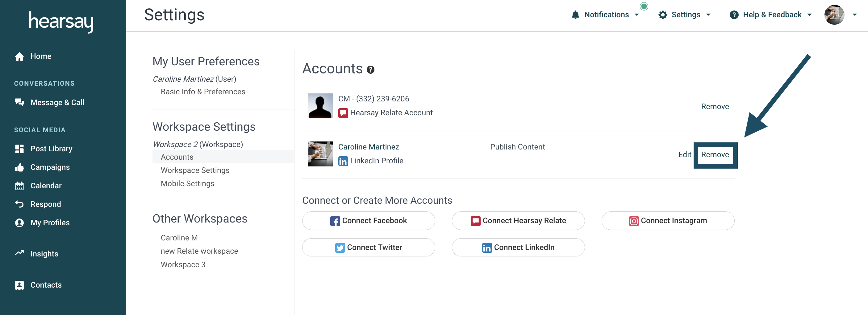Click the Settings gear icon in header
This screenshot has height=315, width=868.
662,15
